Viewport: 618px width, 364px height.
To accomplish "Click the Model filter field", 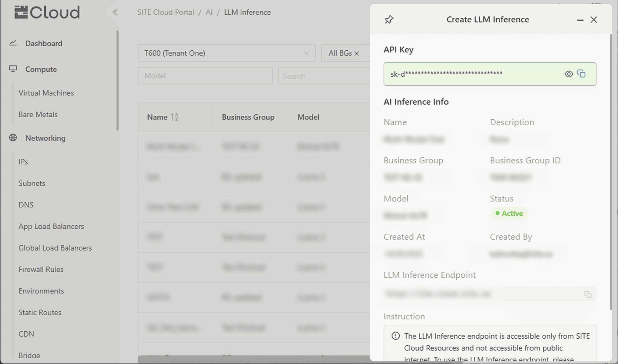I will pyautogui.click(x=205, y=76).
